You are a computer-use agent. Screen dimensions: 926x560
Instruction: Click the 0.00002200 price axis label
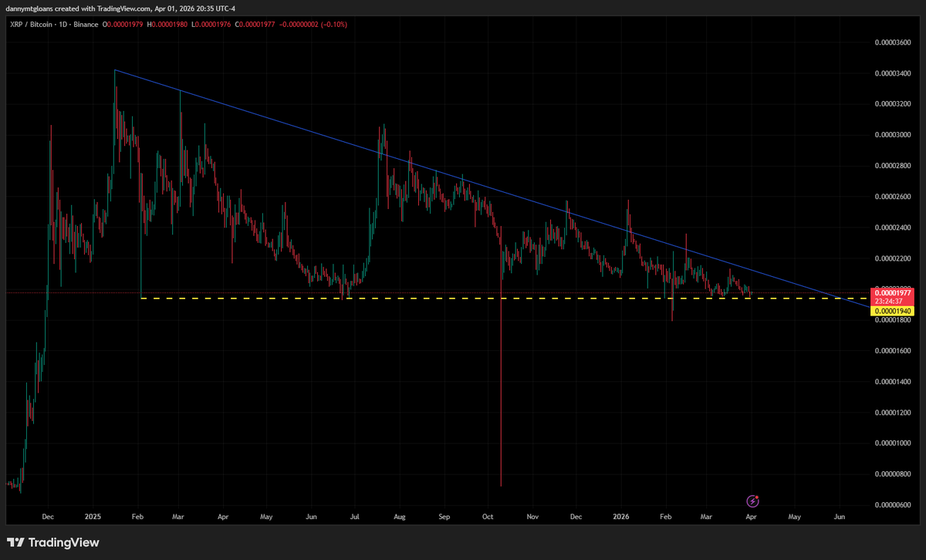894,258
